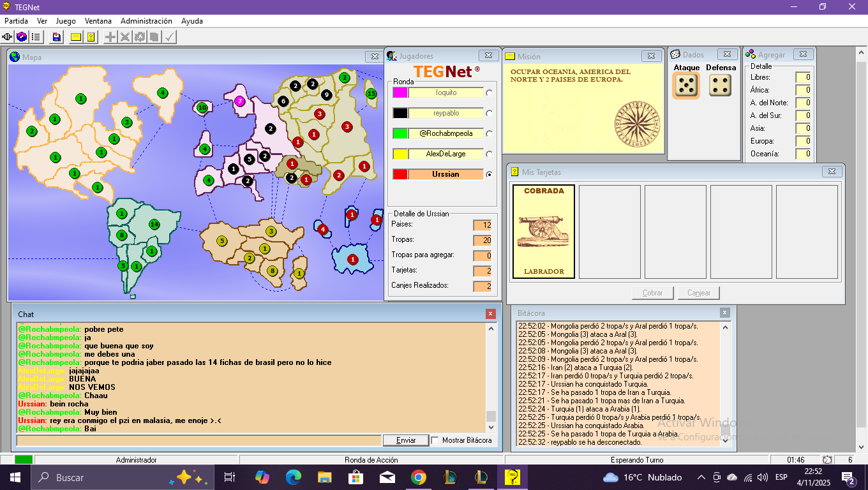Image resolution: width=868 pixels, height=490 pixels.
Task: Click the Canjear button under Mis Tarjetas
Action: pos(699,293)
